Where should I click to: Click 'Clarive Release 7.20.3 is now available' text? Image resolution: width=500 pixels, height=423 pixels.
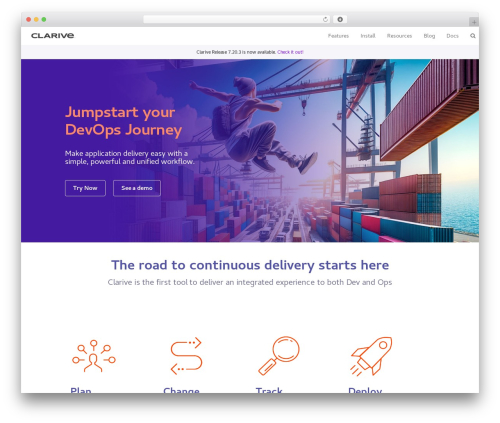(x=236, y=52)
